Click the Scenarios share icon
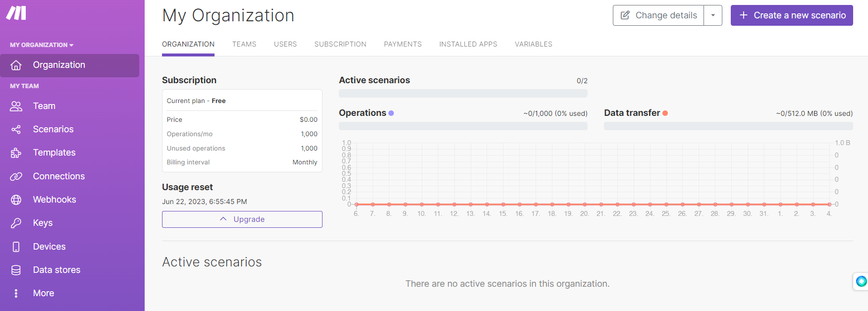 pyautogui.click(x=16, y=129)
